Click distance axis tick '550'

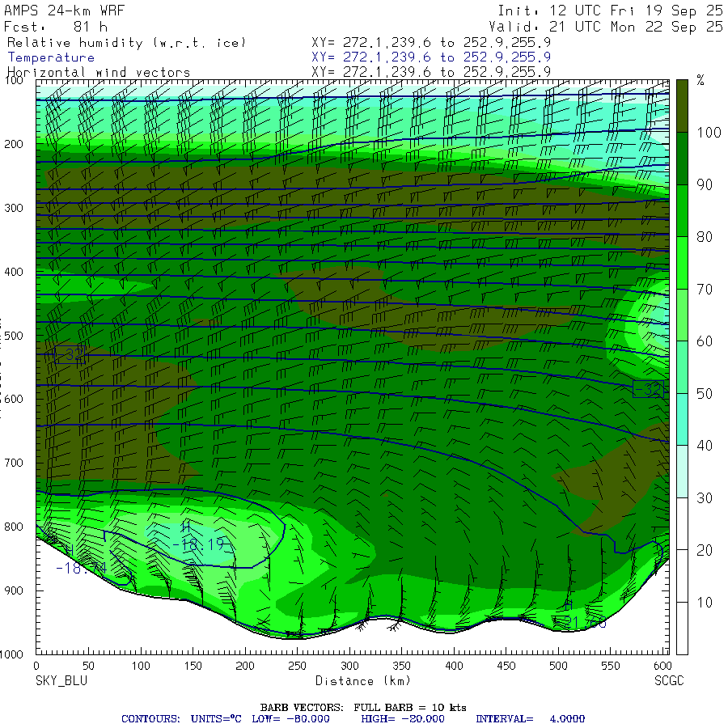tap(611, 666)
